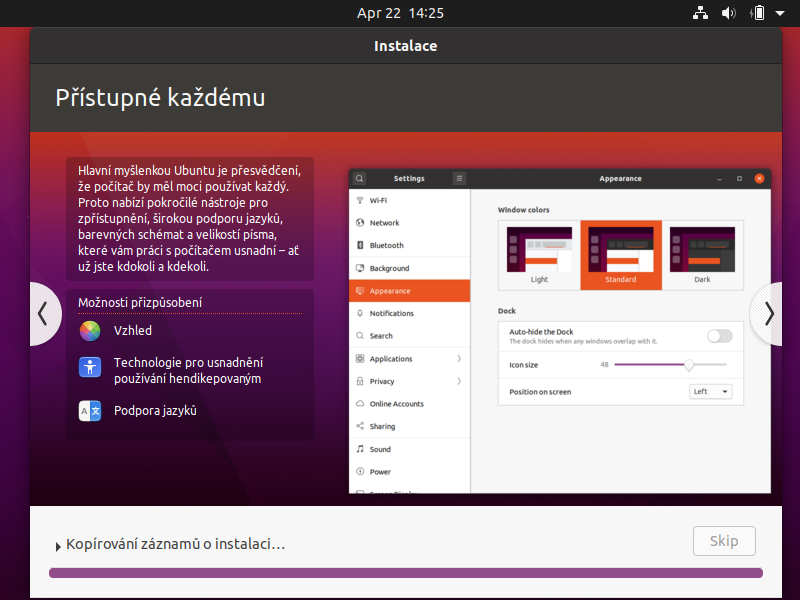Click the Search magnifier icon in the sidebar
This screenshot has width=800, height=600.
pyautogui.click(x=360, y=336)
